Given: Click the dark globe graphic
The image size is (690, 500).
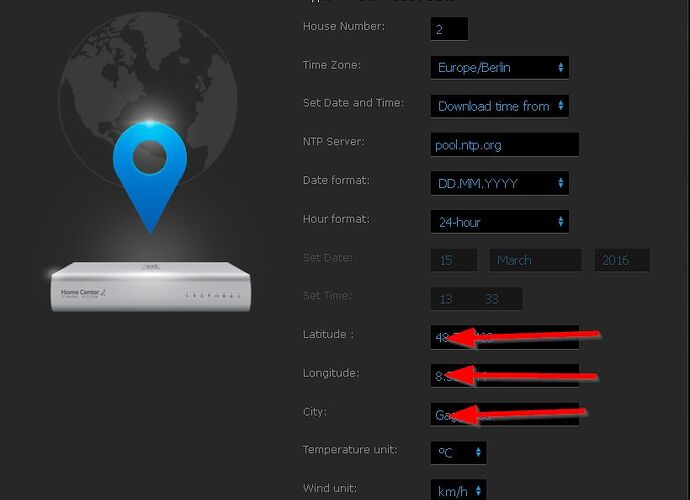Looking at the screenshot, I should pyautogui.click(x=148, y=99).
